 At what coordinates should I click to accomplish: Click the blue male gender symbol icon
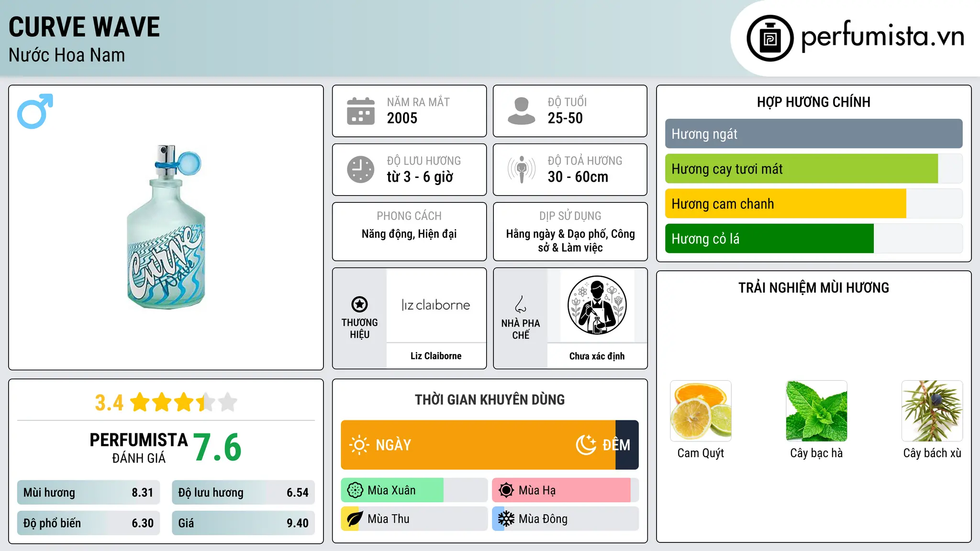[35, 111]
